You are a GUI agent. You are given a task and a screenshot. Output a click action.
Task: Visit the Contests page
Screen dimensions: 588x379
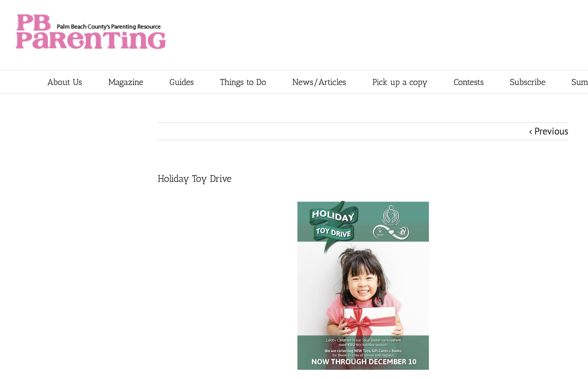click(469, 82)
